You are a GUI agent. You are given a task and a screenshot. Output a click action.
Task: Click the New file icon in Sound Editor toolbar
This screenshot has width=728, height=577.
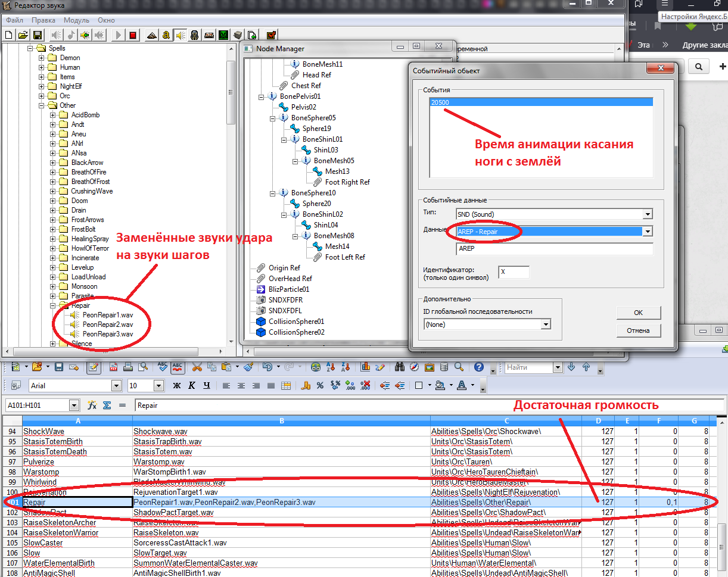point(8,35)
